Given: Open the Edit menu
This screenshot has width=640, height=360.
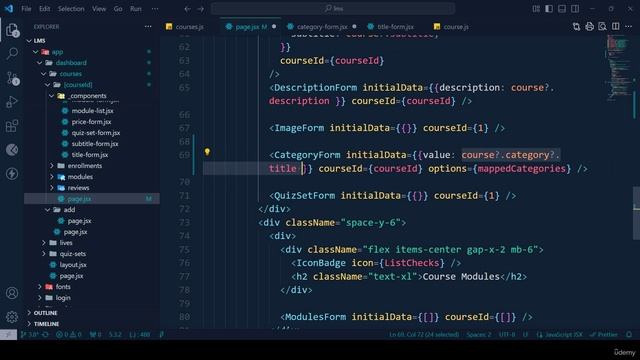Looking at the screenshot, I should 44,9.
